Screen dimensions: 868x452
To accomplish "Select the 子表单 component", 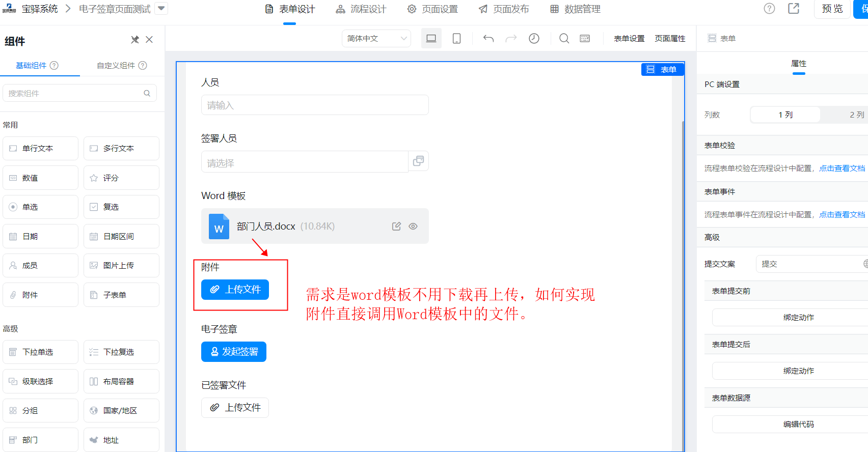I will tap(121, 295).
